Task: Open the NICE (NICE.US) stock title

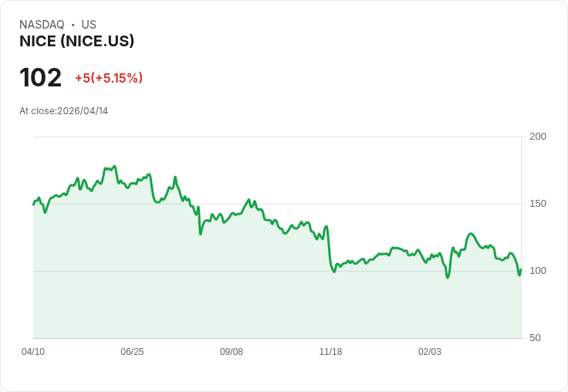Action: 77,42
